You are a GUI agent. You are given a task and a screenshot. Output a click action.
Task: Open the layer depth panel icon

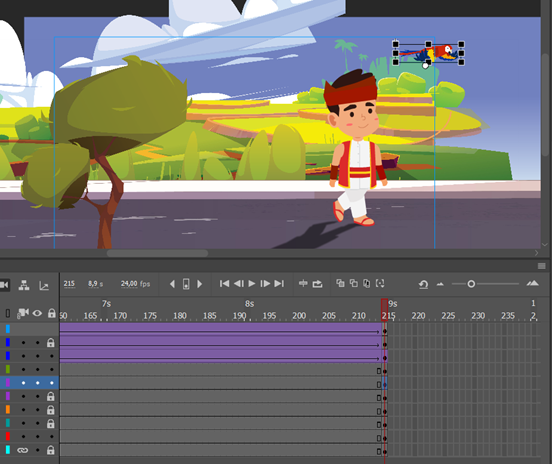click(x=44, y=286)
